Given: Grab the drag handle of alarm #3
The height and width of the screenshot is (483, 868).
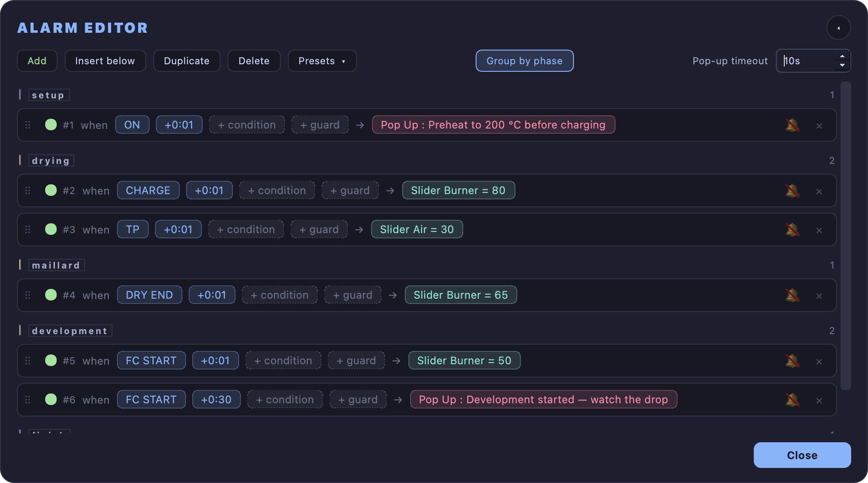Looking at the screenshot, I should [x=28, y=230].
